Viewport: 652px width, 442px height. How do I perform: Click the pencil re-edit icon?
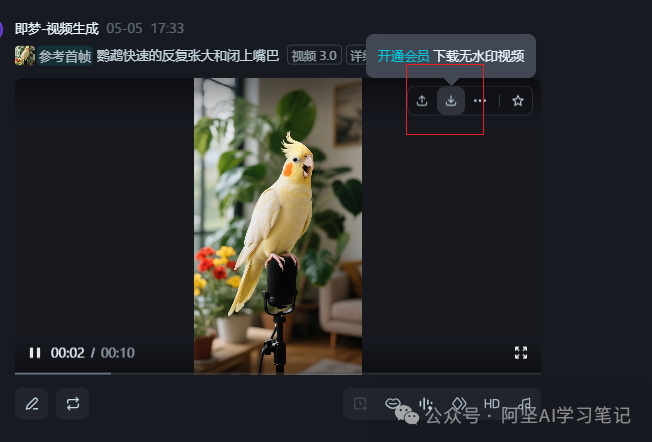(x=32, y=404)
